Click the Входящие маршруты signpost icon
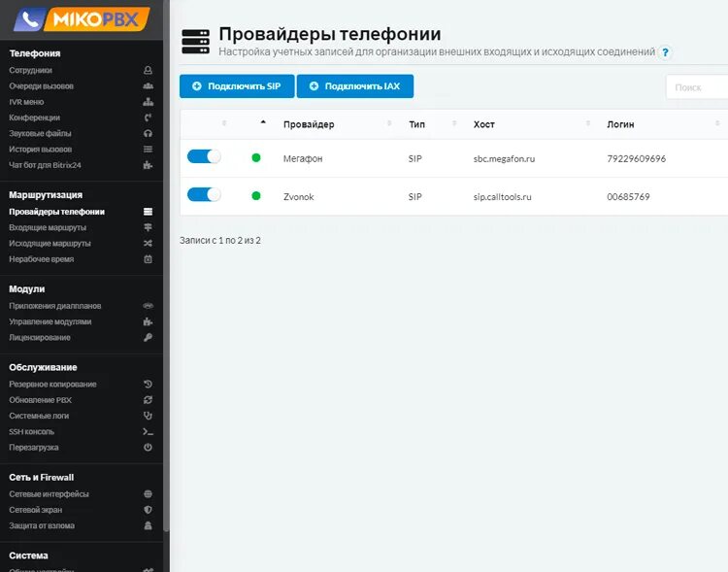 tap(148, 227)
